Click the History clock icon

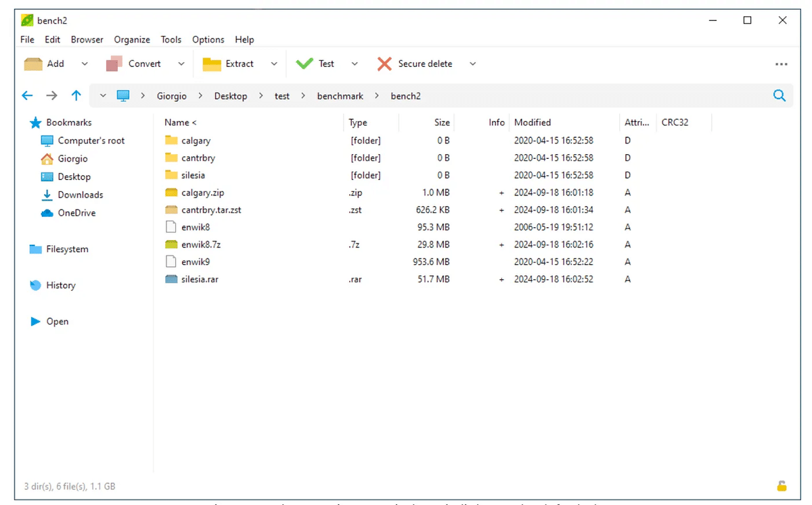pyautogui.click(x=36, y=285)
